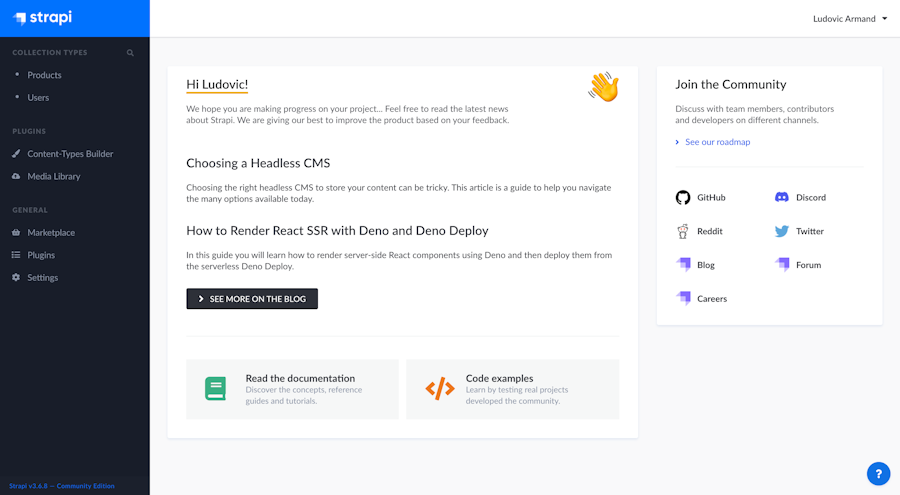Click the Marketplace basket icon
Viewport: 900px width, 495px height.
pos(16,233)
